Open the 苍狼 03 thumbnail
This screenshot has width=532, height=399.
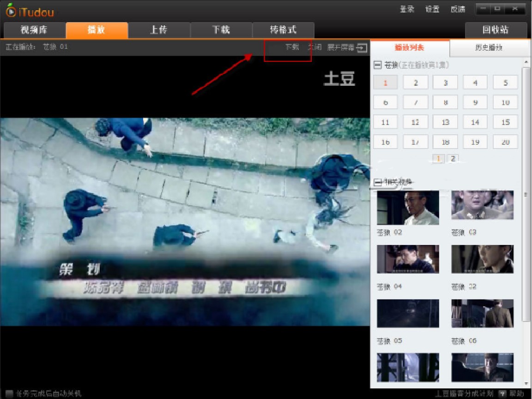[483, 205]
